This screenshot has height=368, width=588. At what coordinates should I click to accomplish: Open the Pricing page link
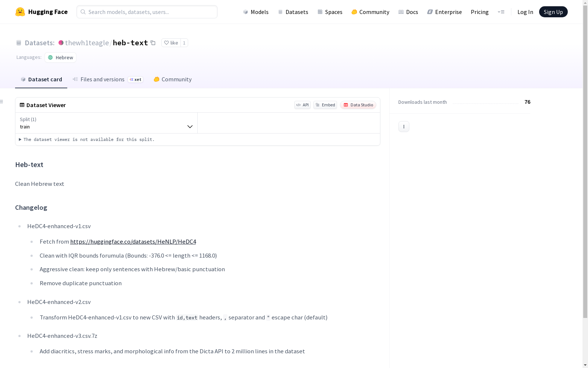480,12
